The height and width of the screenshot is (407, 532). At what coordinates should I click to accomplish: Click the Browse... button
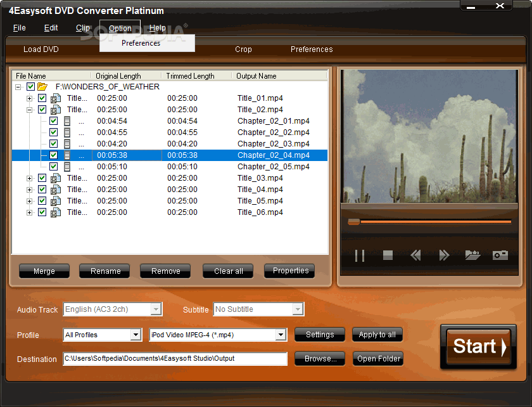pyautogui.click(x=320, y=359)
